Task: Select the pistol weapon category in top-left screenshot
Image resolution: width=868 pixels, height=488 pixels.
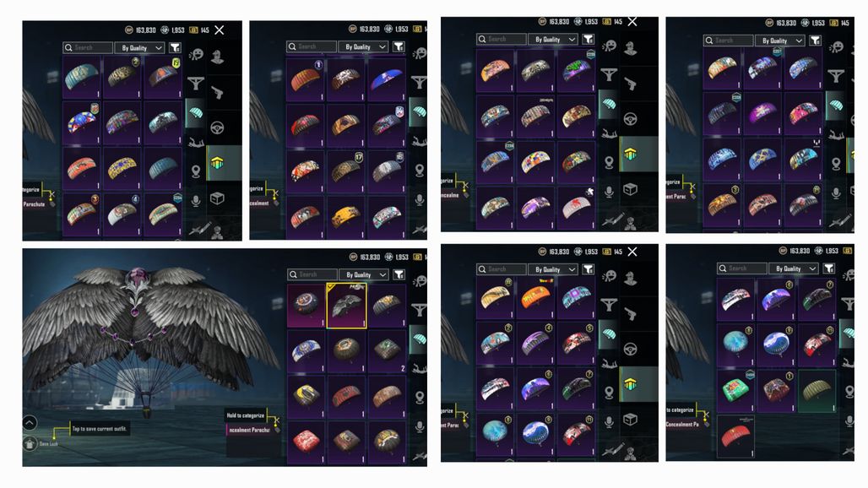Action: [217, 92]
